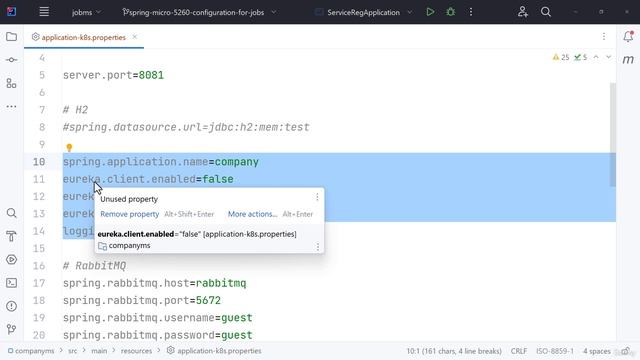Open the Terminal tool window

[x=11, y=283]
